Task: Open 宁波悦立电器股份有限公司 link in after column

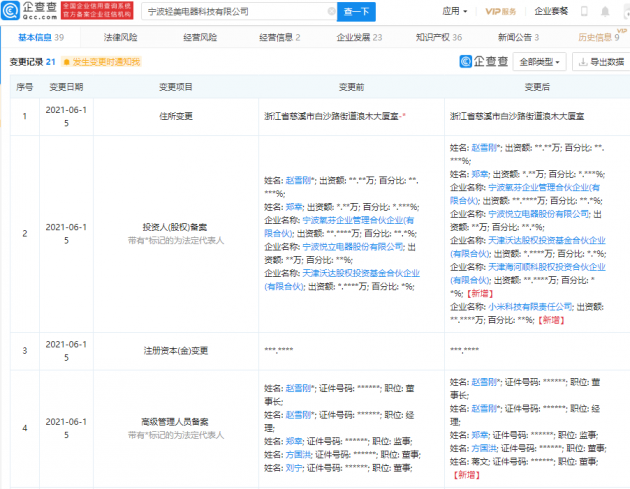Action: (538, 214)
